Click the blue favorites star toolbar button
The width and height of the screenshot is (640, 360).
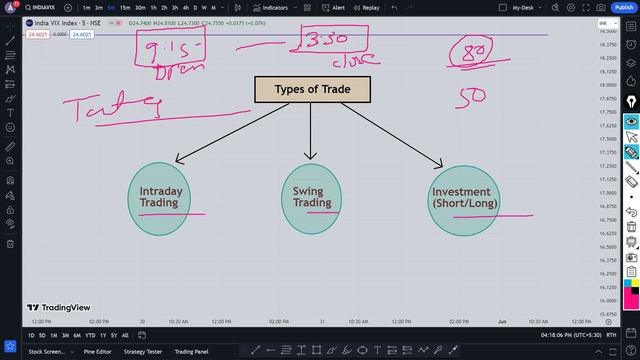(x=10, y=347)
